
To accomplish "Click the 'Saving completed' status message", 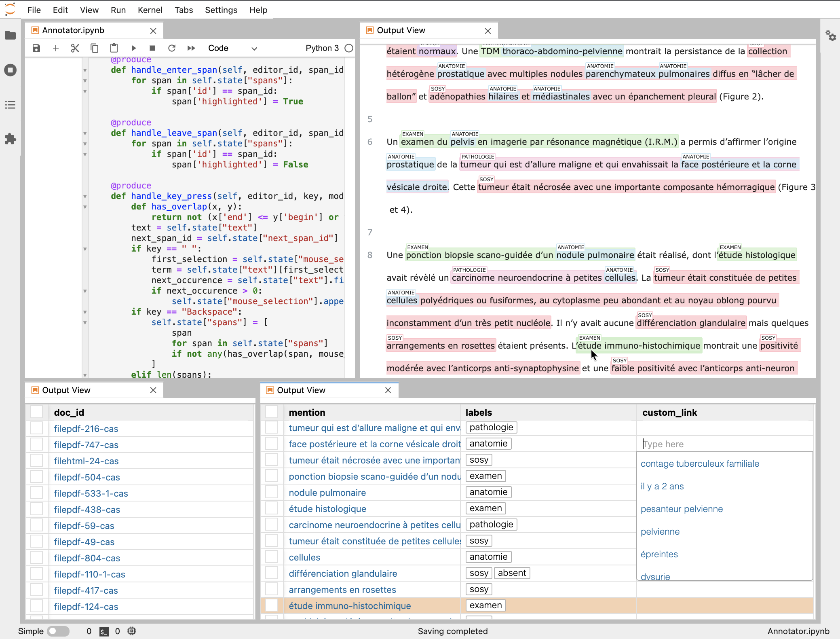I will point(453,631).
